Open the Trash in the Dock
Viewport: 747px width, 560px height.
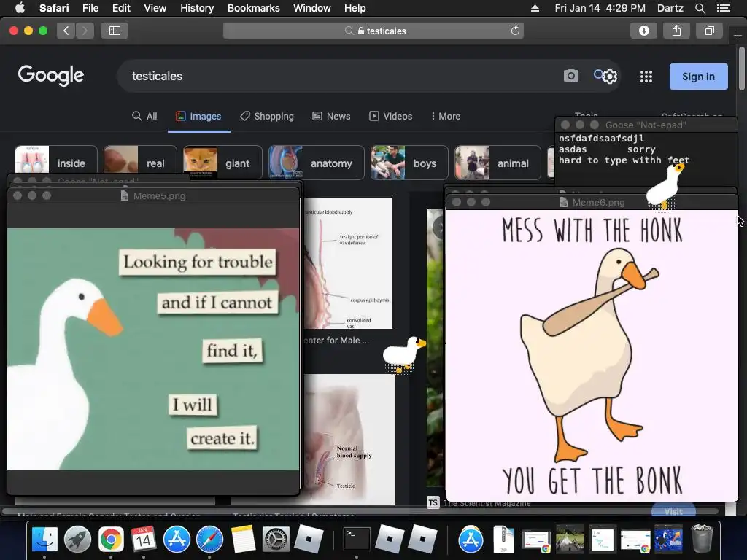tap(702, 539)
